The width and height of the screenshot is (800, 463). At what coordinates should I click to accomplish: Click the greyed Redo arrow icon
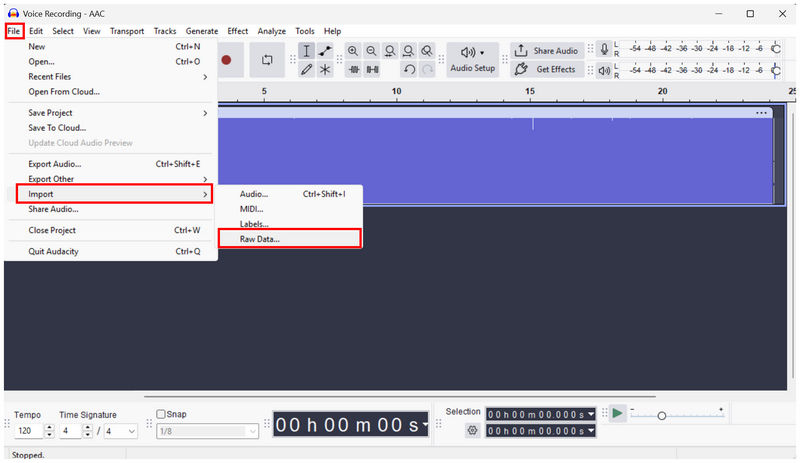coord(428,69)
